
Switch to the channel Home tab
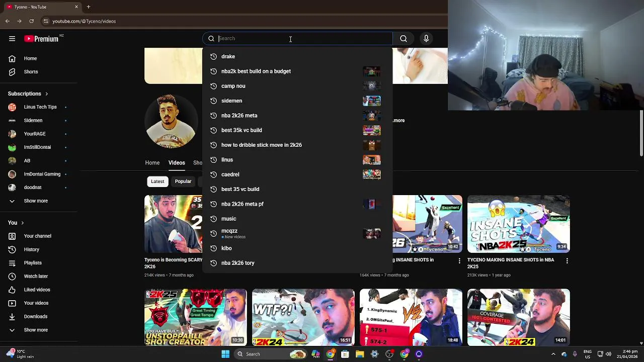click(152, 163)
